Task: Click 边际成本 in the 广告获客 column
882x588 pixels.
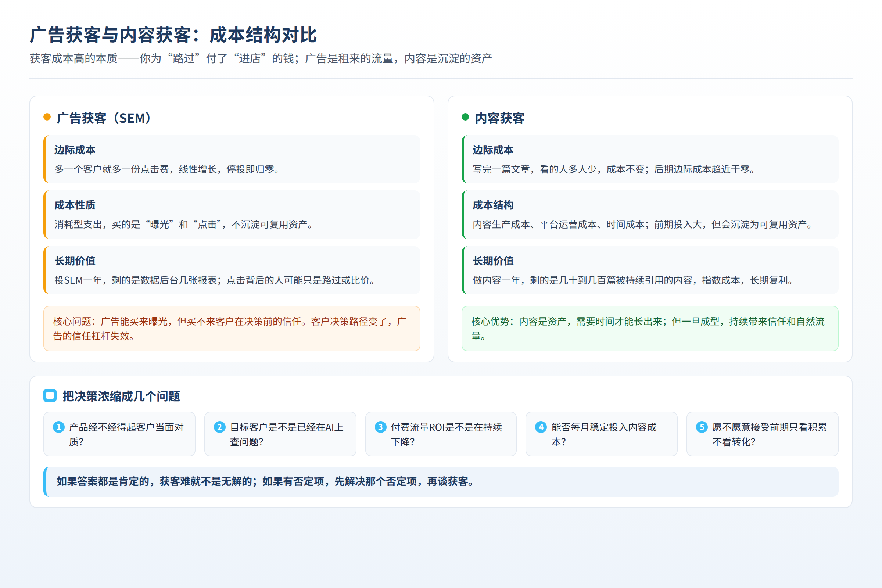Action: [x=75, y=150]
